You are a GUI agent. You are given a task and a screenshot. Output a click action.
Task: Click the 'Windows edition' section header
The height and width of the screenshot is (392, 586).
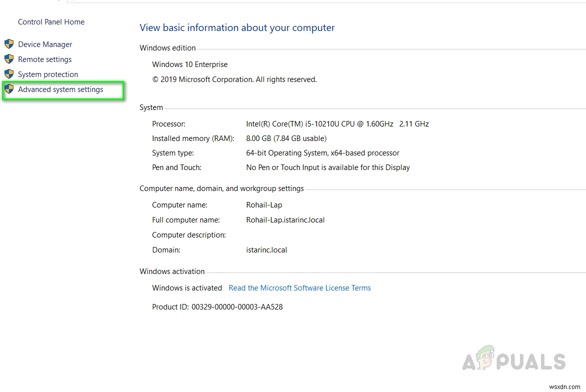click(x=168, y=48)
